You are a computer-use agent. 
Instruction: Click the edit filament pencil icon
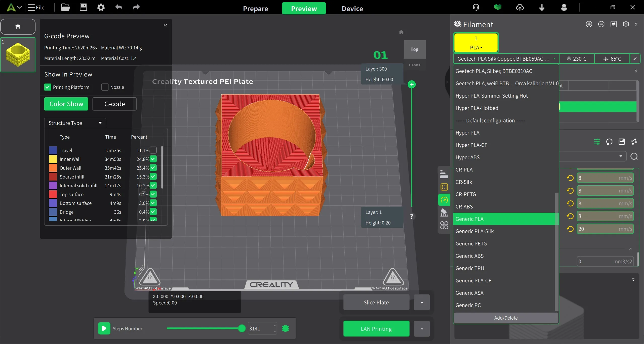(x=635, y=59)
